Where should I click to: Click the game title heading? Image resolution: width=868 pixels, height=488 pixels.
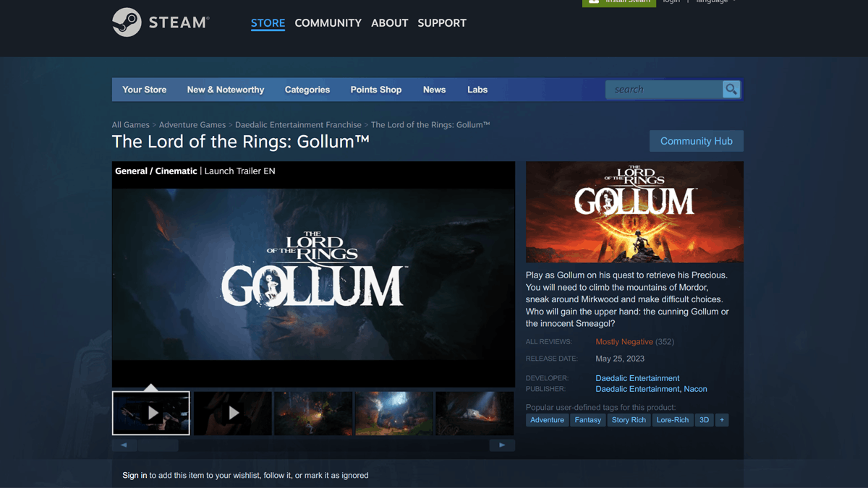point(241,142)
